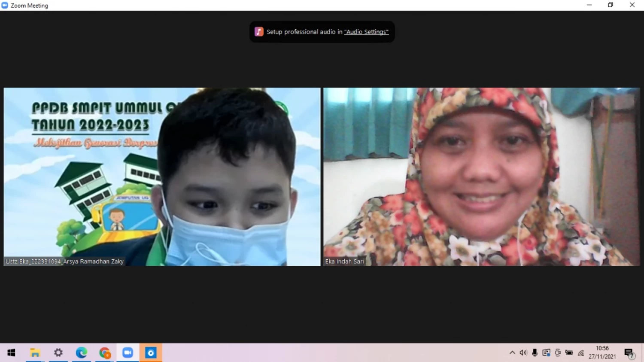Select Arsya Ramadhan Zaky's video tile

coord(162,176)
